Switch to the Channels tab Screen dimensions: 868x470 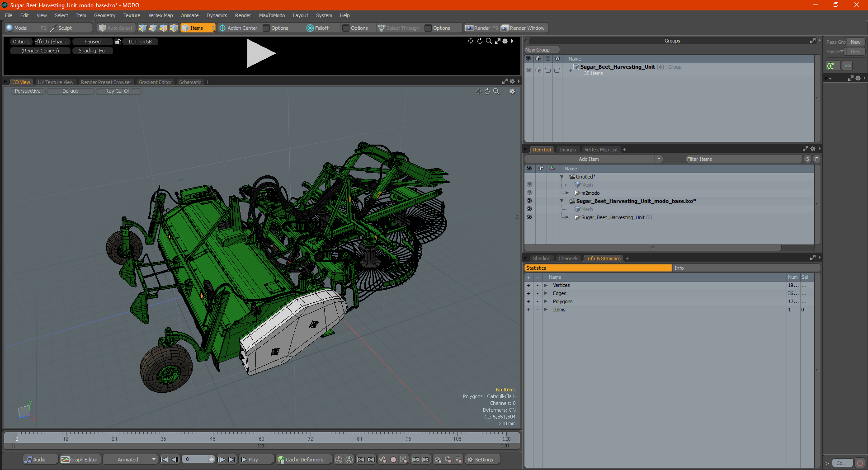(x=568, y=258)
